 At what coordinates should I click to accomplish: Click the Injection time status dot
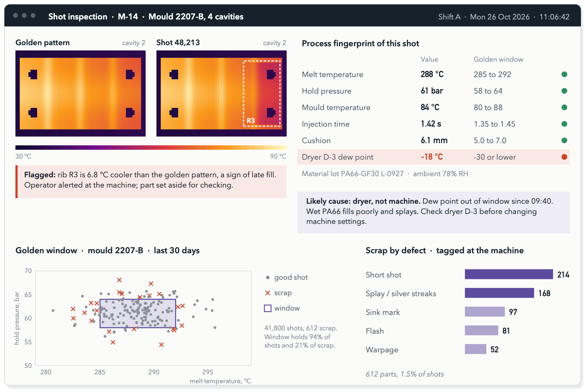564,124
